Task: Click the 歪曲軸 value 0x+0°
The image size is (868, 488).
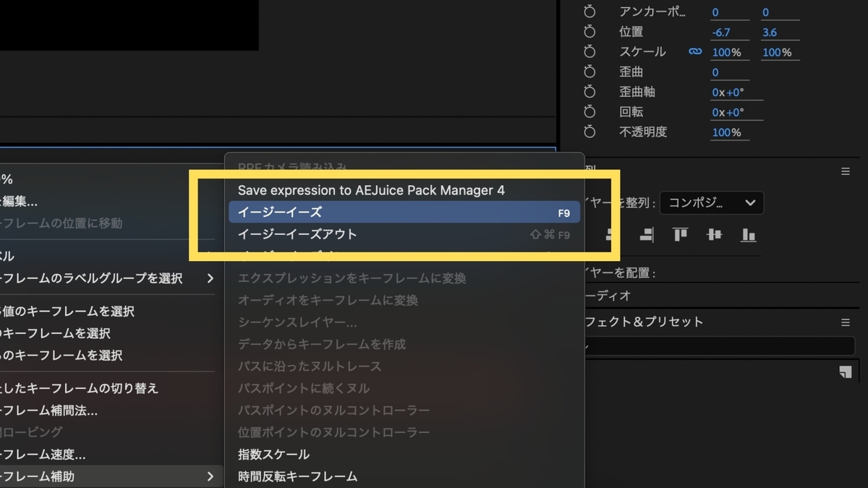Action: pyautogui.click(x=728, y=93)
